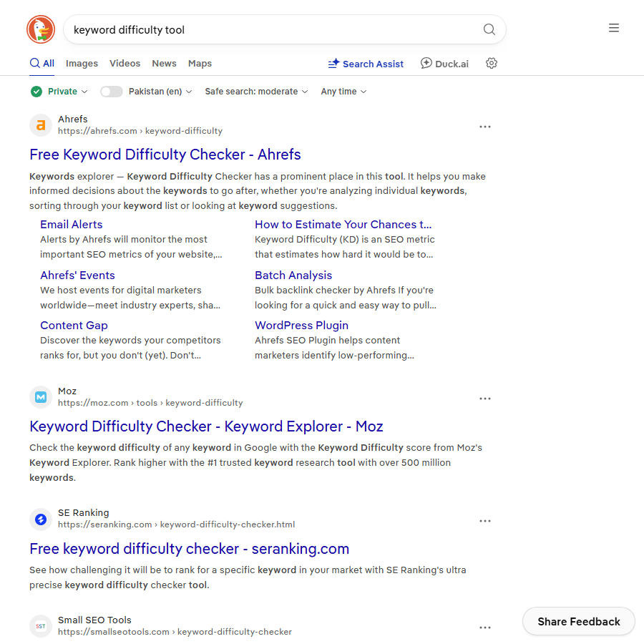Click the seranking.com keyword-difficulty-checker.html URL
This screenshot has height=644, width=644.
point(177,525)
